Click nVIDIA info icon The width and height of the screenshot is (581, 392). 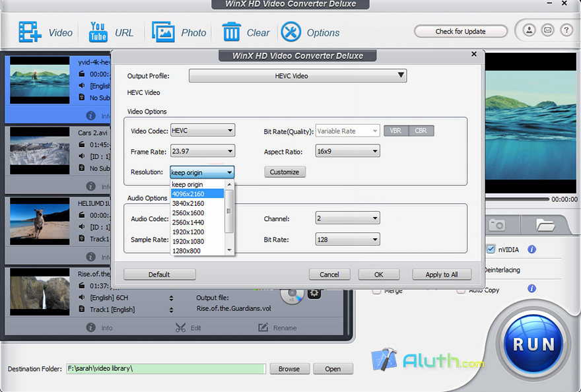point(531,249)
